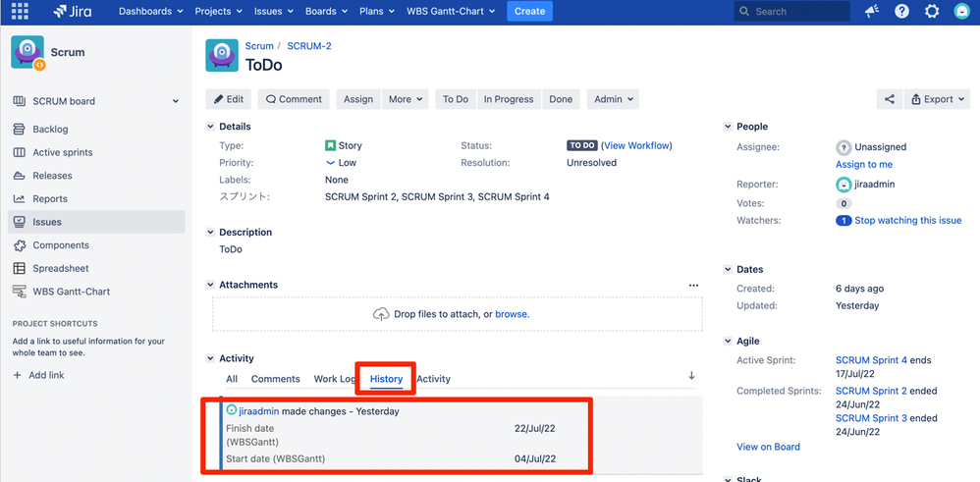Open the Export dropdown
The image size is (980, 482).
937,99
